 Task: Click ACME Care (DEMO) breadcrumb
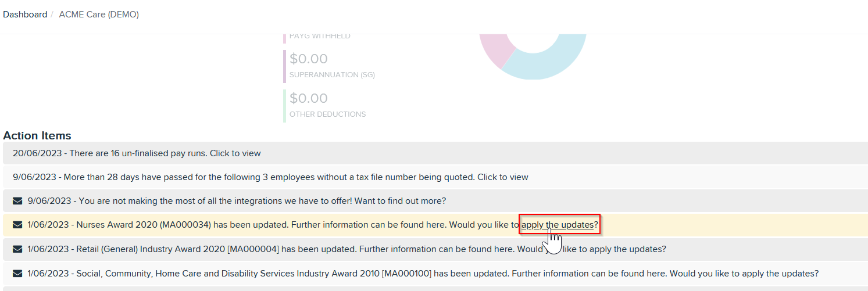point(99,15)
